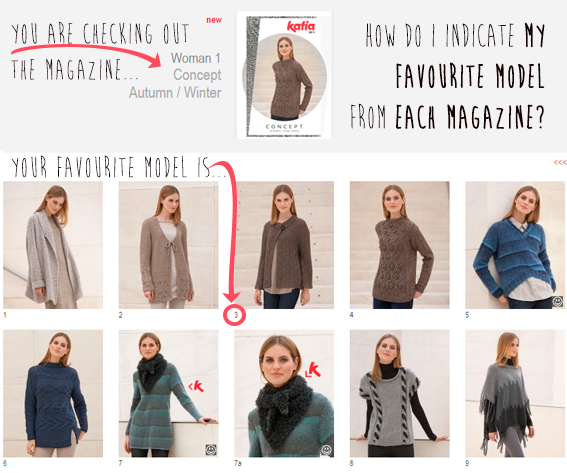Click the Autumn / Winter season text
This screenshot has width=567, height=473.
[x=175, y=93]
